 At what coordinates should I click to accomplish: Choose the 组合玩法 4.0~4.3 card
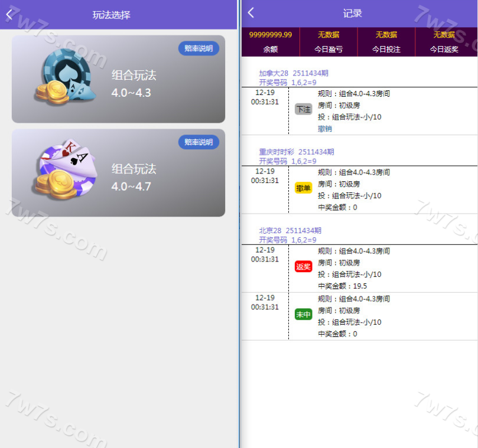pos(134,83)
